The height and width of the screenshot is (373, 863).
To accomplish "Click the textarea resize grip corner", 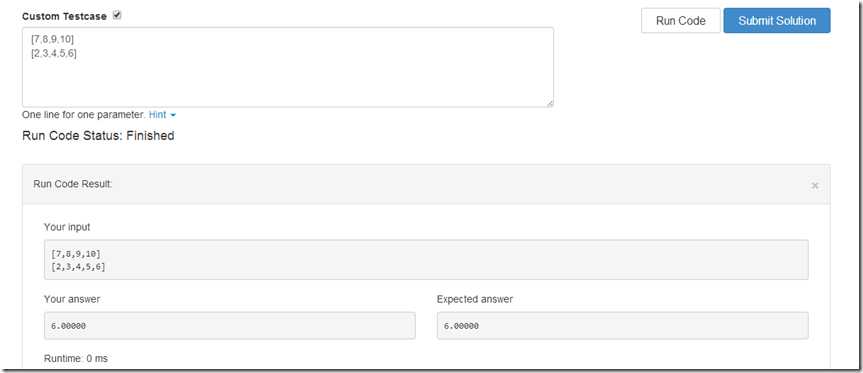I will tap(549, 103).
